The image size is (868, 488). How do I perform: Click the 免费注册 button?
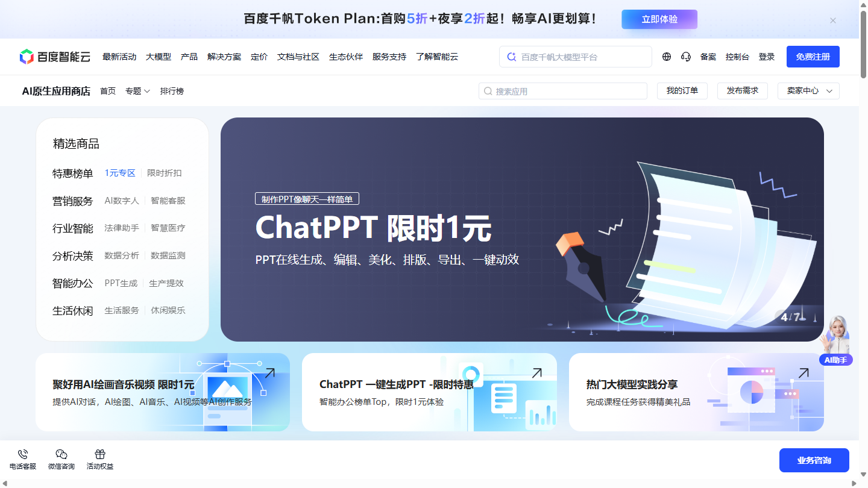click(813, 57)
